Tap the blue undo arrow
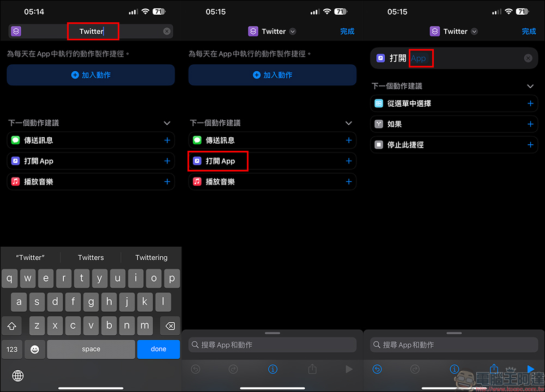The height and width of the screenshot is (392, 545). coord(377,369)
